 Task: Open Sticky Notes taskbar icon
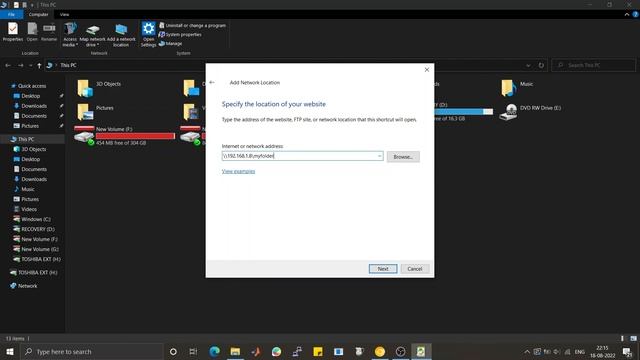(318, 351)
